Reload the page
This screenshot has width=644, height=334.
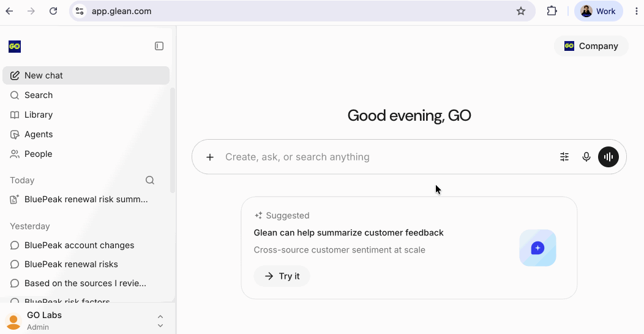(53, 11)
